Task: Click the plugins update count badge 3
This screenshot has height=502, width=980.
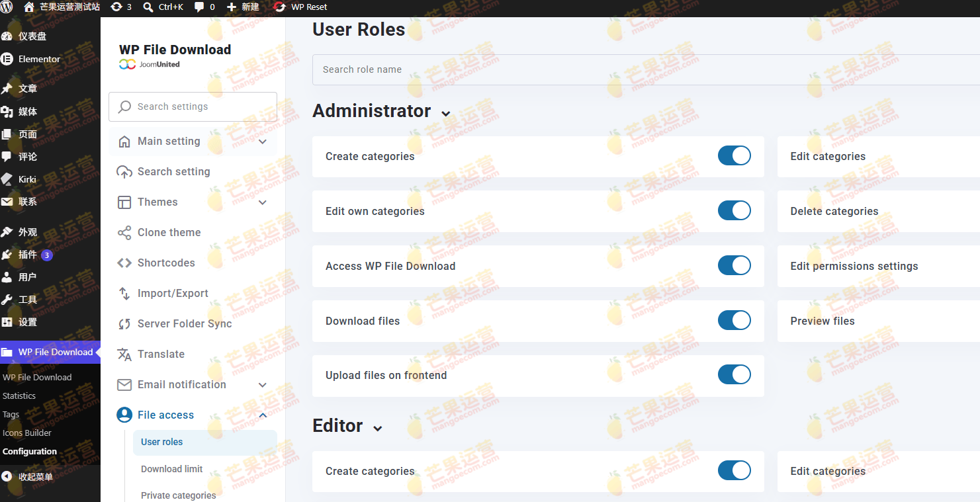Action: point(46,255)
